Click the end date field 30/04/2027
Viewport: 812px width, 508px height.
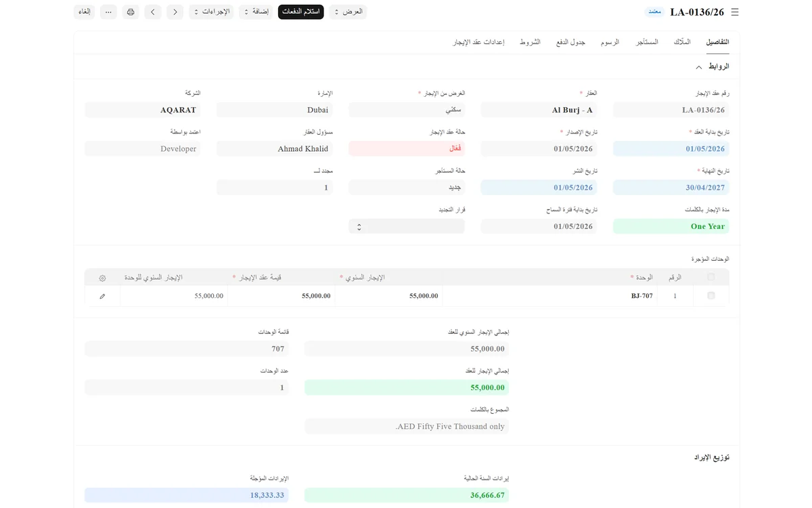pyautogui.click(x=671, y=188)
